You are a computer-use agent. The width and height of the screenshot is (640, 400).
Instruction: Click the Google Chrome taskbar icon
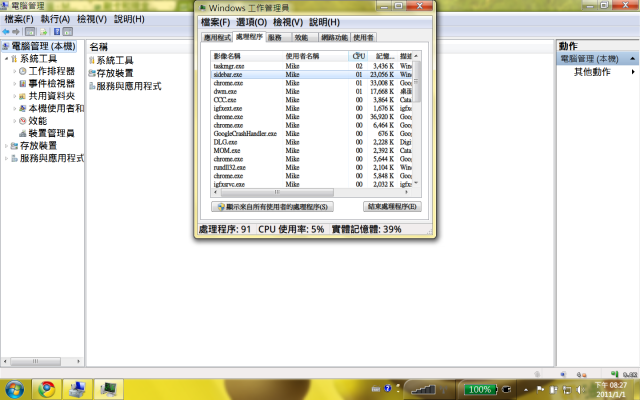(47, 389)
